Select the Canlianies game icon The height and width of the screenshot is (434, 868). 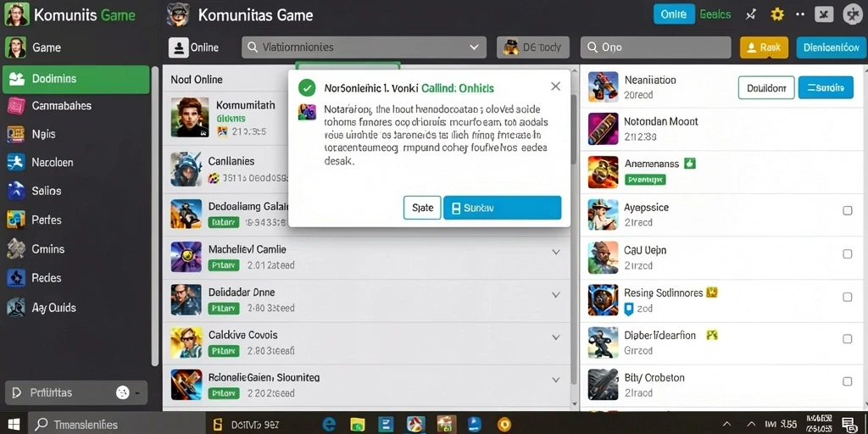click(x=186, y=169)
